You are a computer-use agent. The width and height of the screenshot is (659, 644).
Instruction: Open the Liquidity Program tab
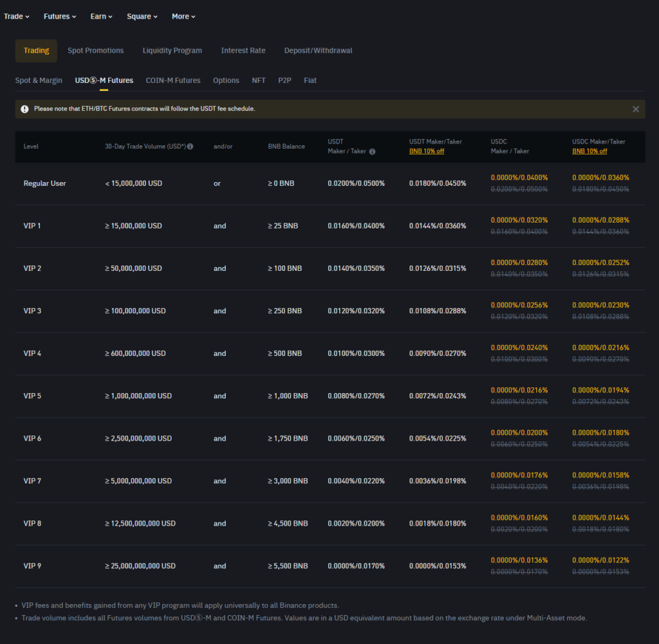(172, 51)
